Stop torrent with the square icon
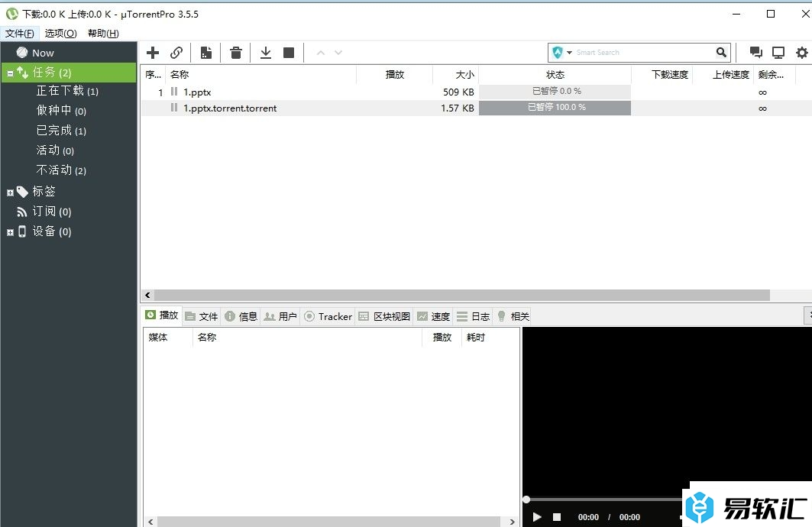812x527 pixels. (289, 52)
